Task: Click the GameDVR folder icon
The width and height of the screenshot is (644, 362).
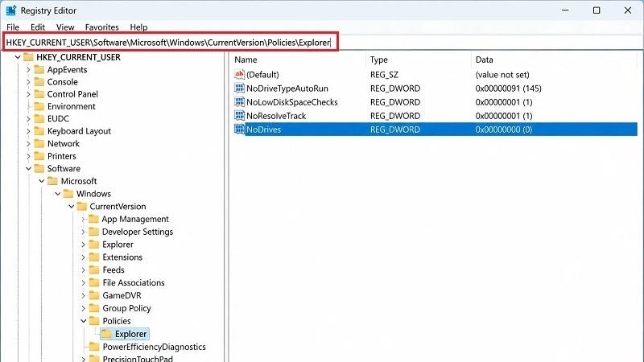Action: tap(94, 295)
